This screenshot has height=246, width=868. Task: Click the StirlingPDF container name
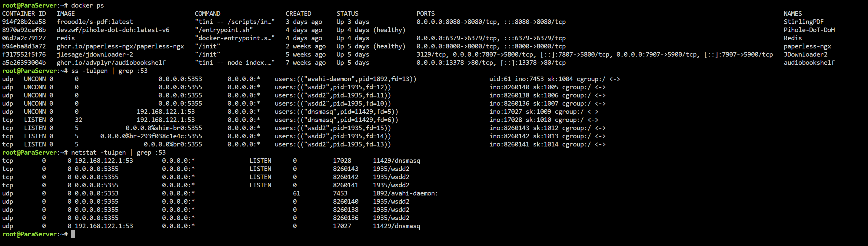[803, 22]
